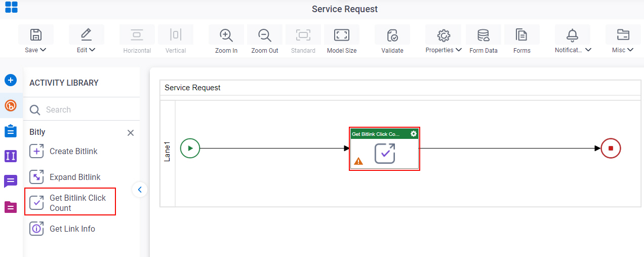Click the Service Request page title

pos(345,9)
